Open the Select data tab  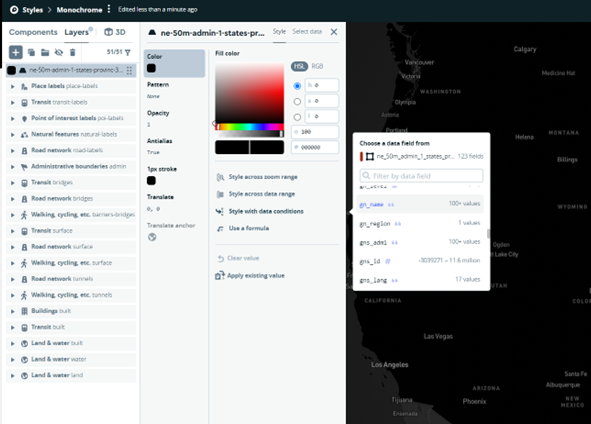(x=307, y=32)
